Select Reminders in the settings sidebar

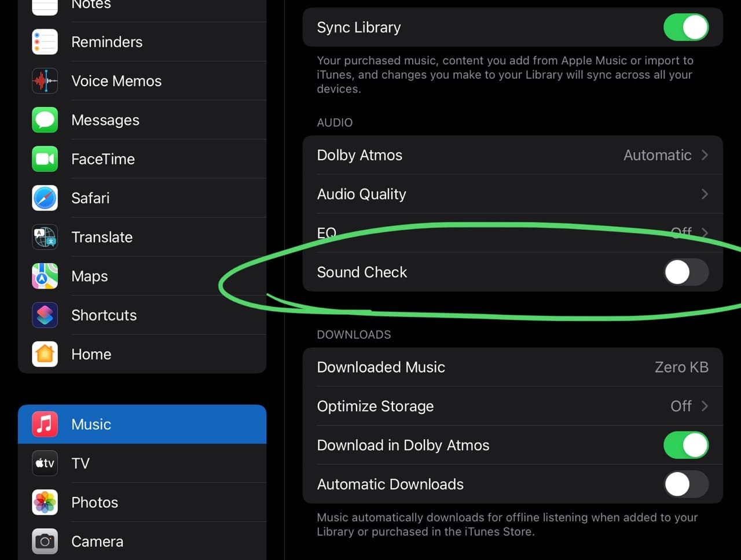pyautogui.click(x=107, y=42)
